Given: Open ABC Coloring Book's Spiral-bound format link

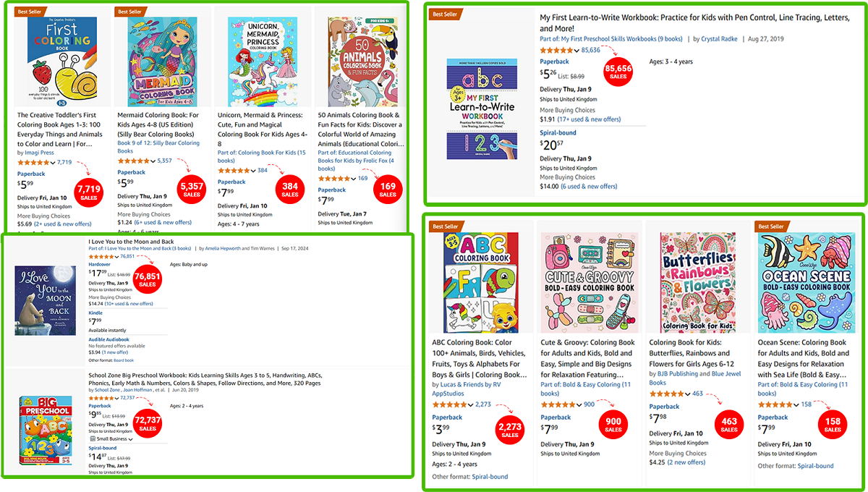Looking at the screenshot, I should click(490, 477).
